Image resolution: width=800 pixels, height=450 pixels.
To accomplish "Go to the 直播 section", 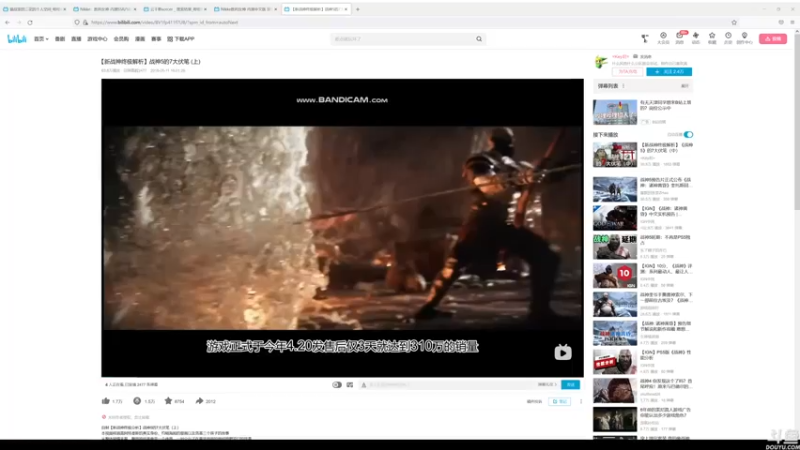I will (76, 39).
